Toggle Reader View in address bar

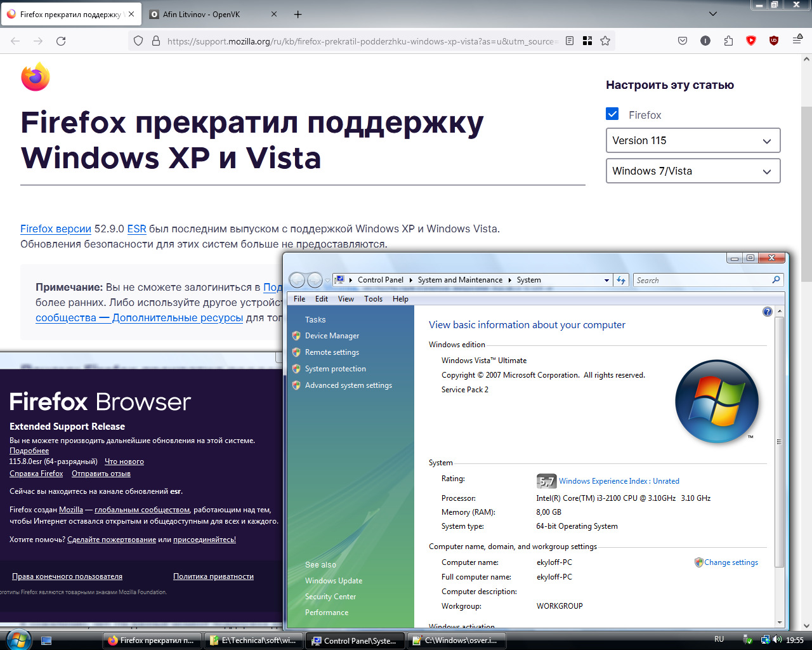[570, 41]
